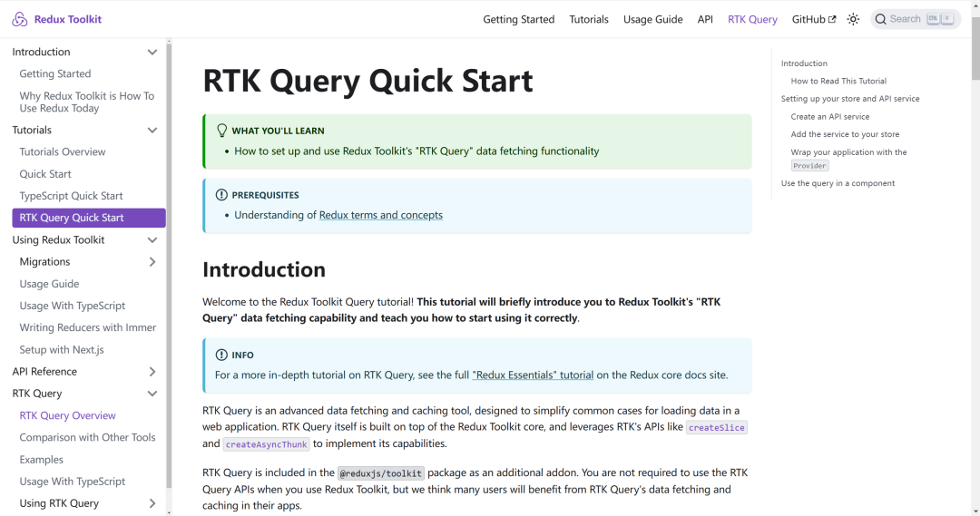This screenshot has height=516, width=980.
Task: Jump to Use the query in a component
Action: 838,183
